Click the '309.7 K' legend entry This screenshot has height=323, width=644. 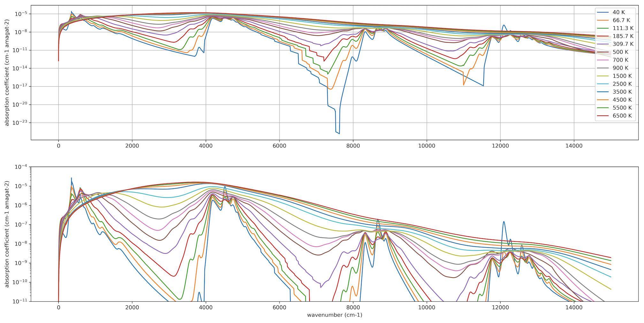click(x=623, y=44)
